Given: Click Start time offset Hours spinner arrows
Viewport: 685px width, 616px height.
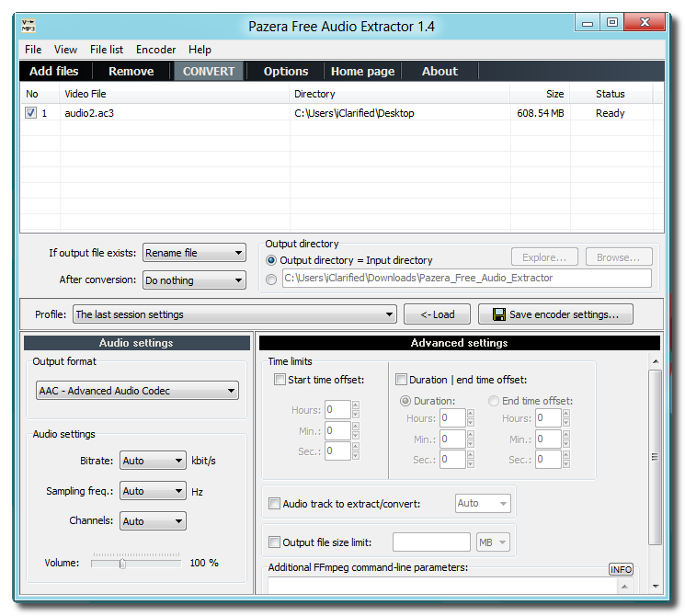Looking at the screenshot, I should point(356,410).
